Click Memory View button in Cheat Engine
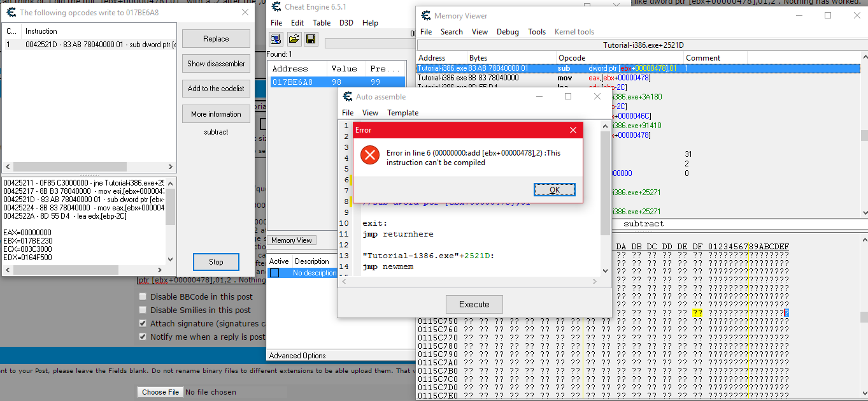This screenshot has height=401, width=868. [292, 240]
